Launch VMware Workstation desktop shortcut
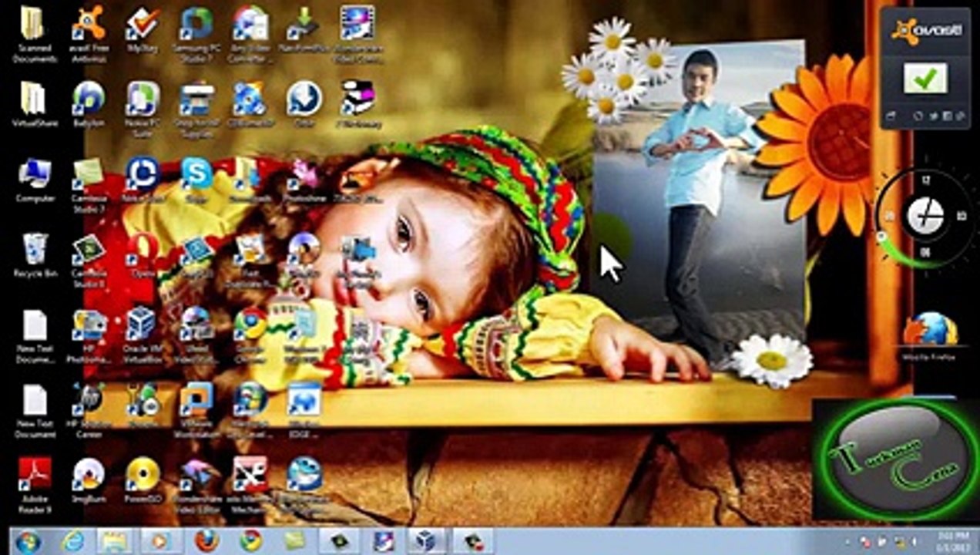 (196, 410)
